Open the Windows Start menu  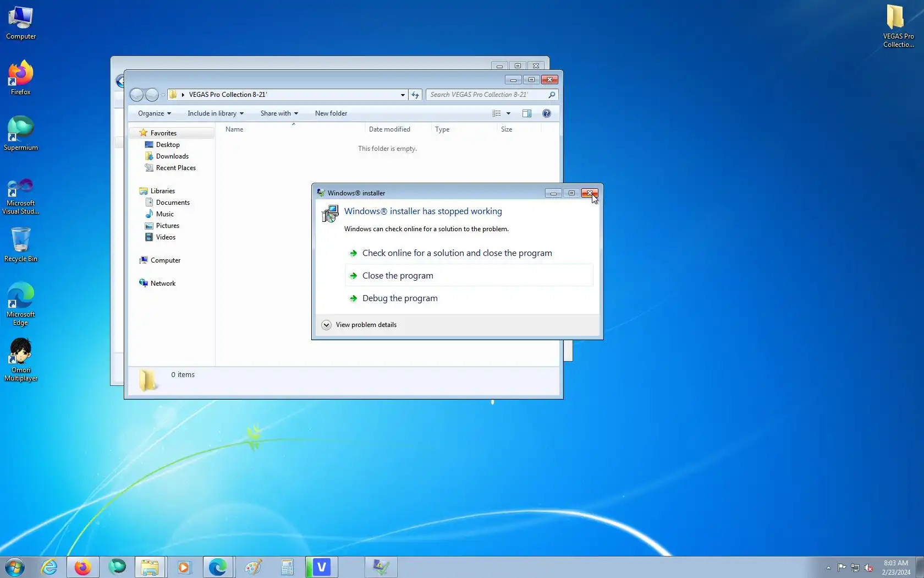pos(15,567)
